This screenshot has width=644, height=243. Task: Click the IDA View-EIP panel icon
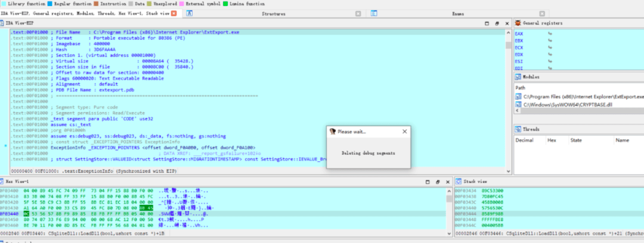pos(2,23)
